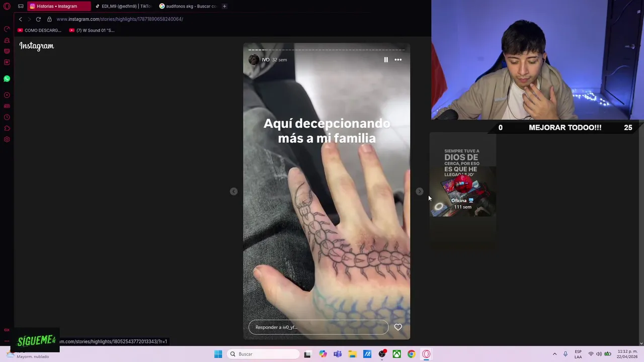644x362 pixels.
Task: Click the IVO username on story
Action: (x=266, y=60)
